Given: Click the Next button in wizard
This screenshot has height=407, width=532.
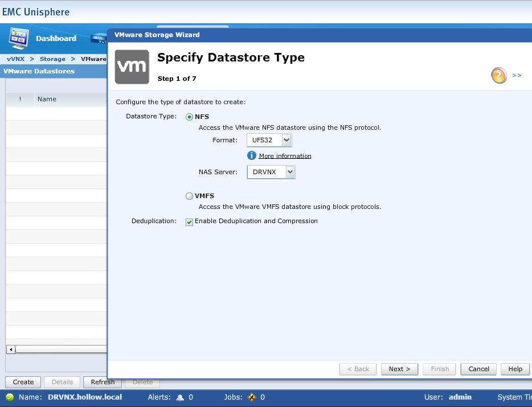Looking at the screenshot, I should pos(399,369).
